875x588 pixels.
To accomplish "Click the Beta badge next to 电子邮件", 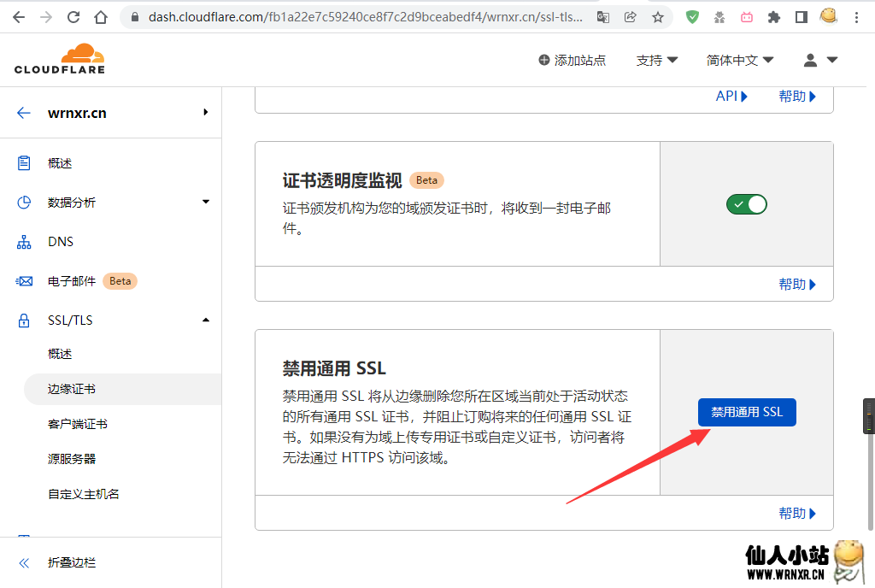I will (x=120, y=281).
